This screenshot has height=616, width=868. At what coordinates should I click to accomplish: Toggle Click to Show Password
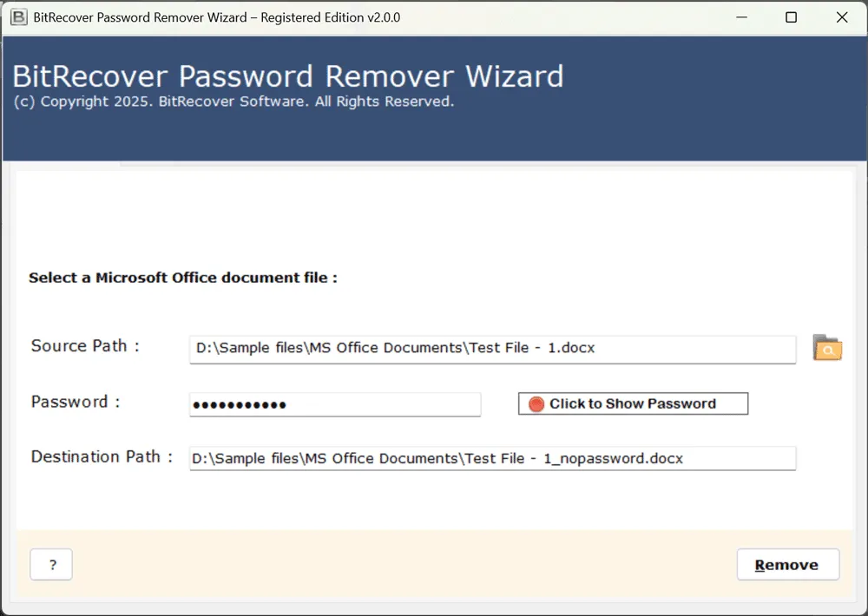(x=633, y=404)
